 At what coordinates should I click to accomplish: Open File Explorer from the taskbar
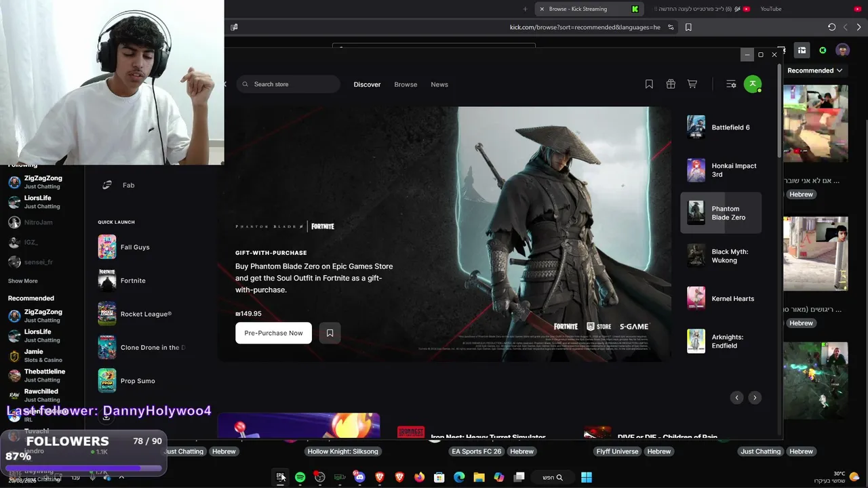(x=479, y=477)
